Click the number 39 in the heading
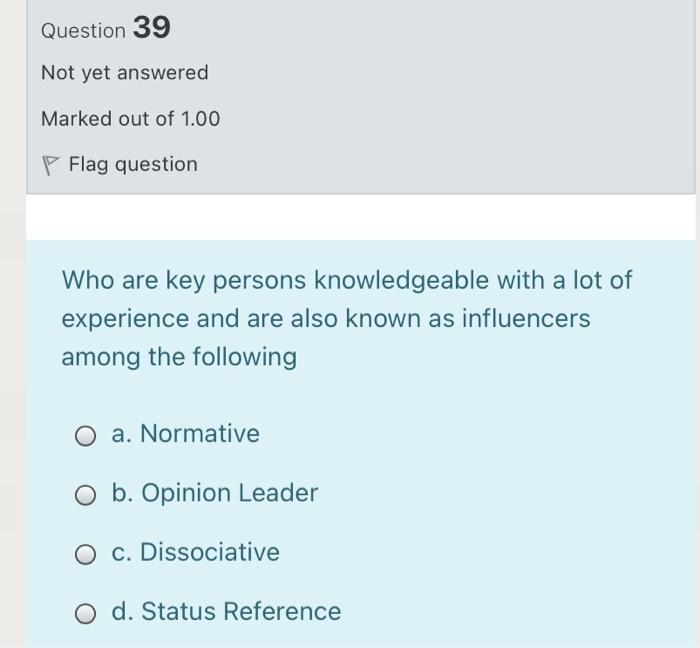This screenshot has width=700, height=648. [151, 28]
